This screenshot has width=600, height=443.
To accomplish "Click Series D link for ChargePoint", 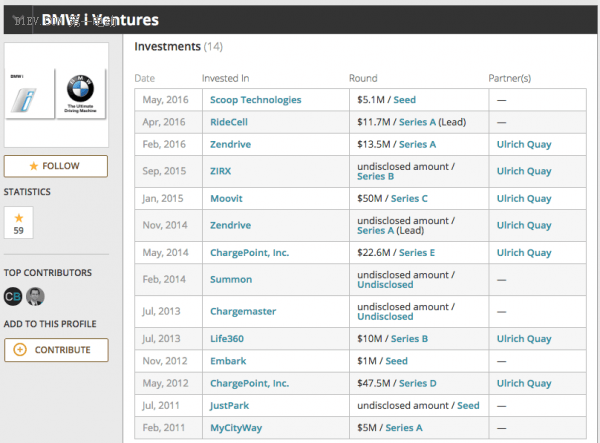I will coord(418,383).
